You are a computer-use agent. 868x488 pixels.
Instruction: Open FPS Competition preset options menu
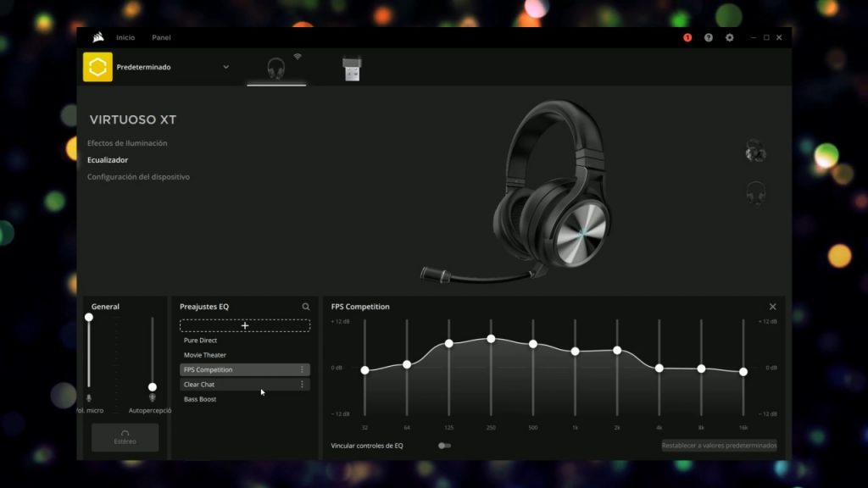[302, 369]
